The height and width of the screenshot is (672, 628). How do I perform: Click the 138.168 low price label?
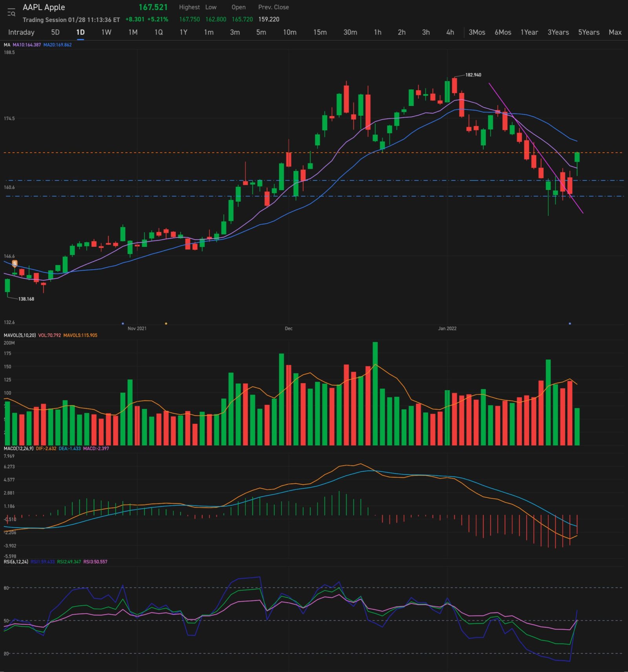point(26,299)
